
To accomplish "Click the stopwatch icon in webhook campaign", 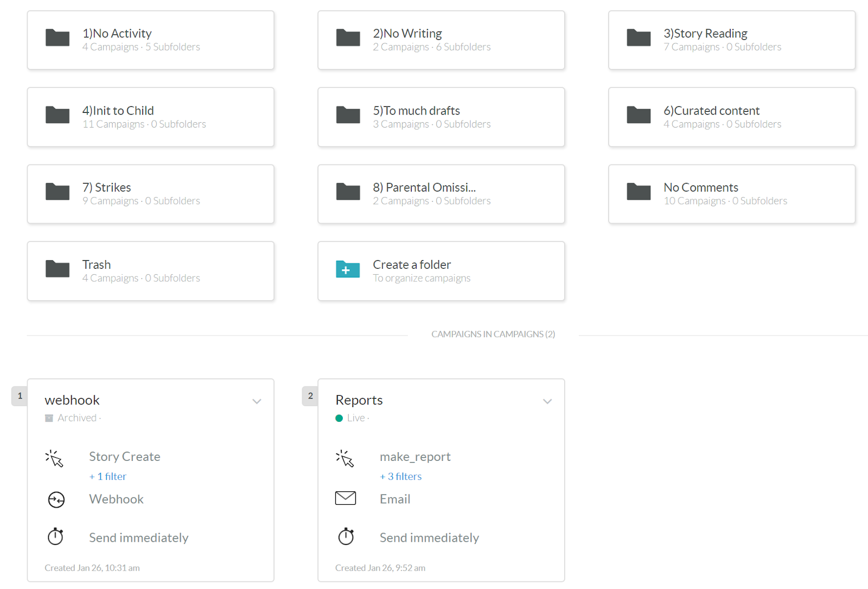I will (x=55, y=536).
